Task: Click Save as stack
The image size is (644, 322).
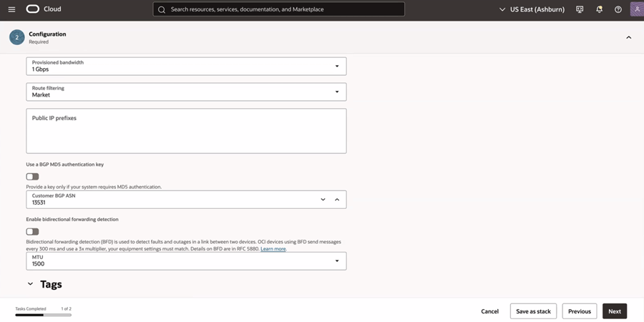Action: pyautogui.click(x=533, y=311)
